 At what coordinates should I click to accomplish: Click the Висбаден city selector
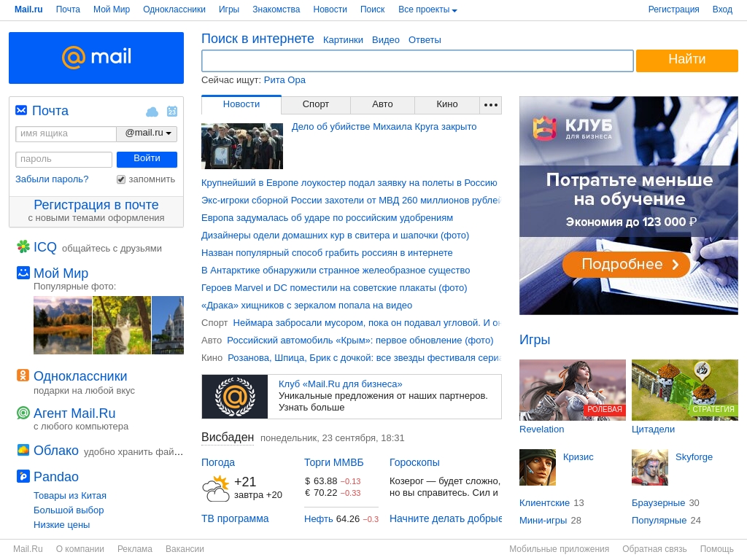click(x=228, y=437)
